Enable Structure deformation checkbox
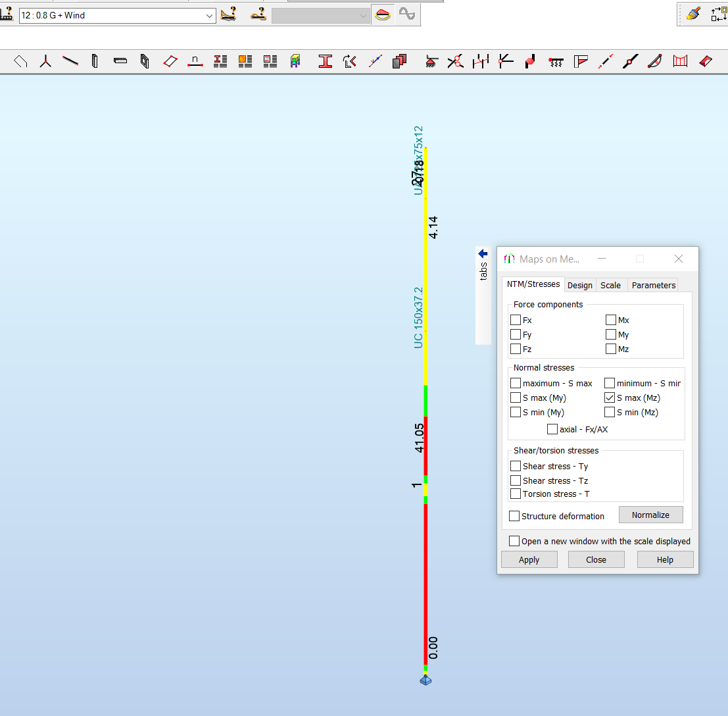 (x=514, y=517)
